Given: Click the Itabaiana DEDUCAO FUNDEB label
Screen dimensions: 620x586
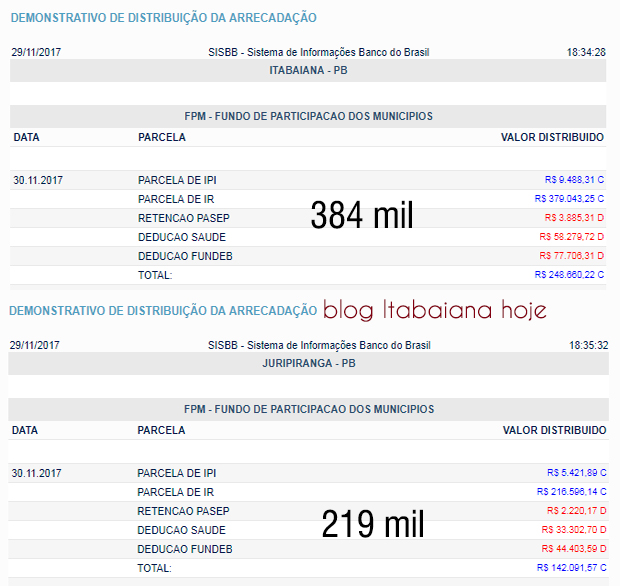Looking at the screenshot, I should (x=185, y=256).
